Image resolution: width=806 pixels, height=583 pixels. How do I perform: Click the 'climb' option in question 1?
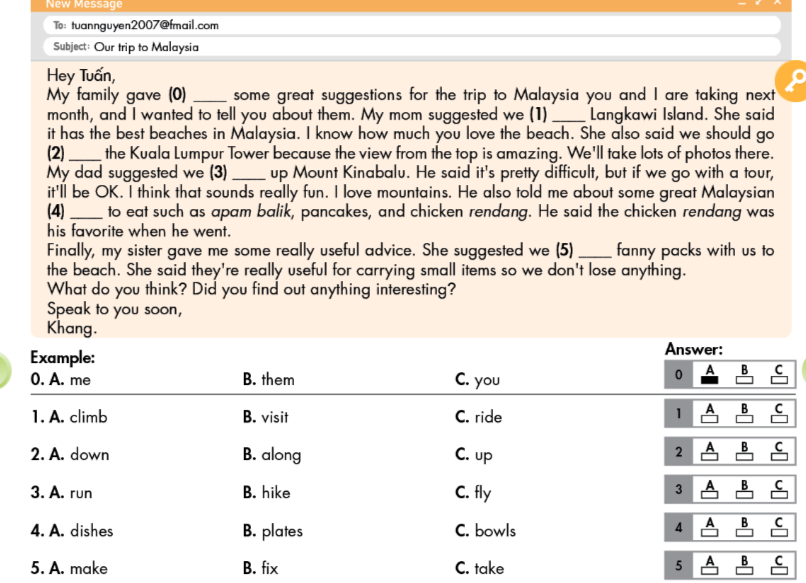click(x=88, y=417)
